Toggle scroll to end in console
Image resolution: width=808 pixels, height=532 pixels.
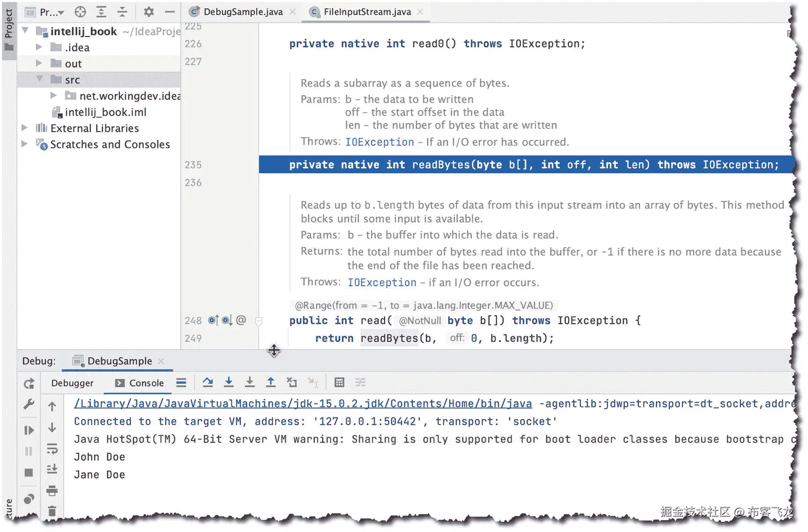click(52, 469)
